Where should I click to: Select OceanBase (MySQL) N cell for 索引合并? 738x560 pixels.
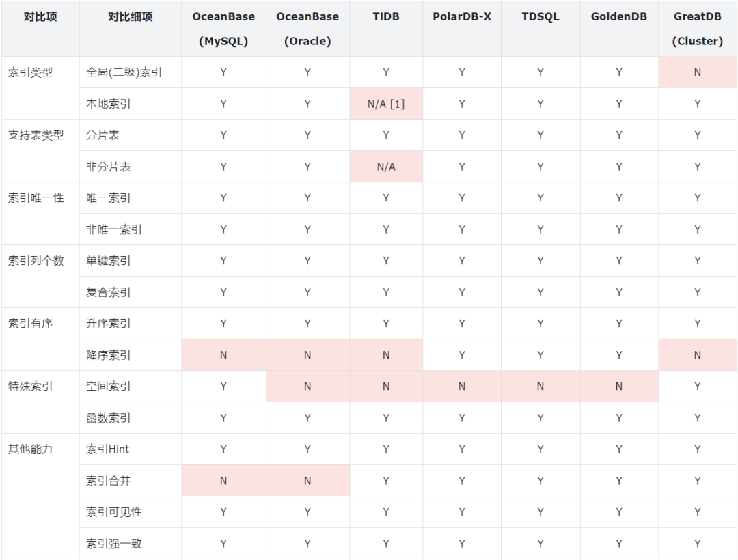(x=223, y=481)
